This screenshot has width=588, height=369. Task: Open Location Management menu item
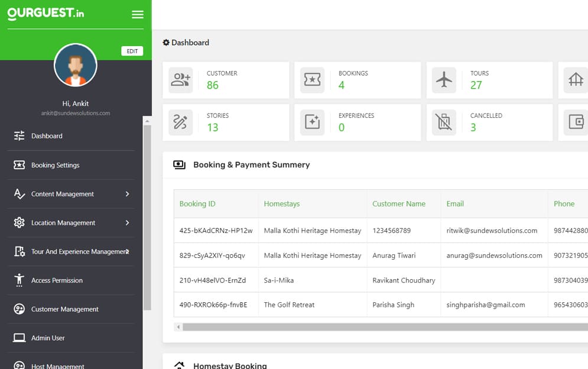click(x=63, y=223)
